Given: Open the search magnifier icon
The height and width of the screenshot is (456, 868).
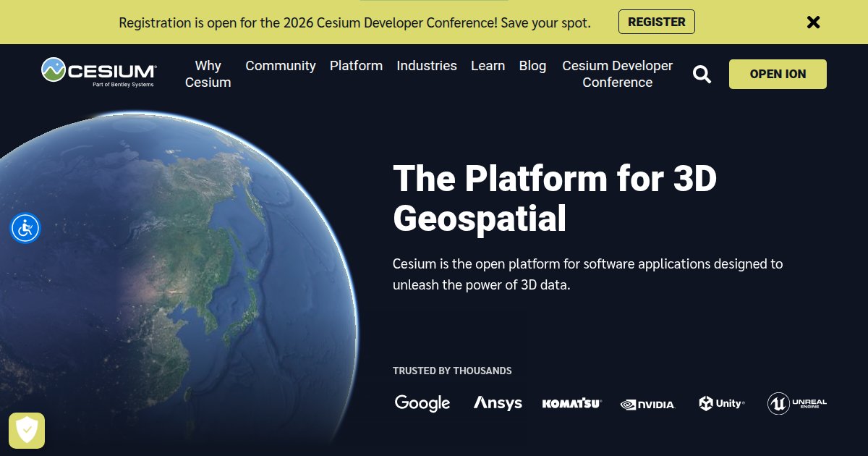Looking at the screenshot, I should pos(702,74).
